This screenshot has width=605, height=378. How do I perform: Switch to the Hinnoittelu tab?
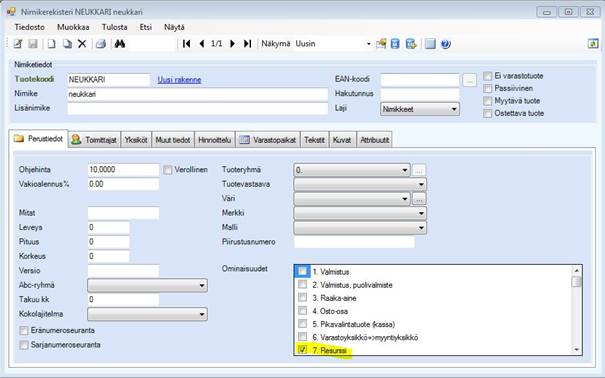pos(214,140)
